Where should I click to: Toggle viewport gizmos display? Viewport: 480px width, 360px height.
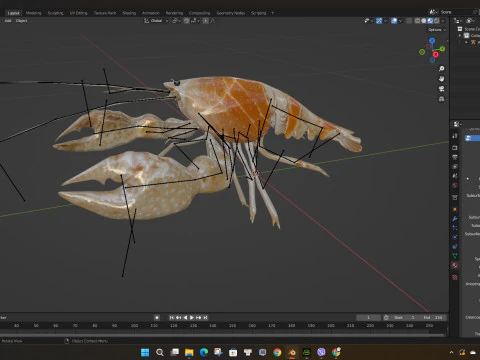point(379,21)
